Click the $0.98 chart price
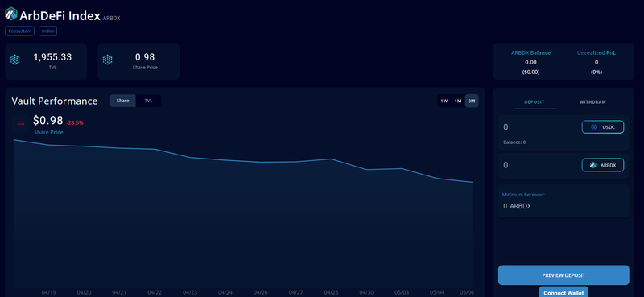644x297 pixels. click(48, 121)
